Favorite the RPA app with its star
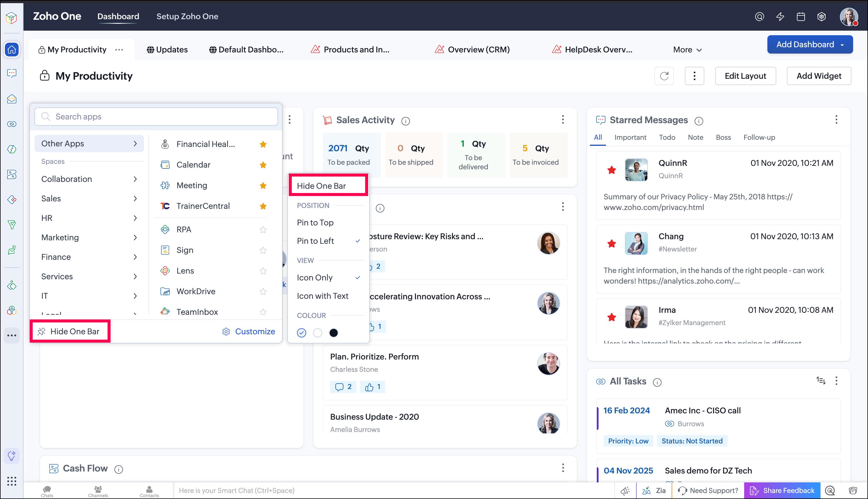 tap(263, 230)
